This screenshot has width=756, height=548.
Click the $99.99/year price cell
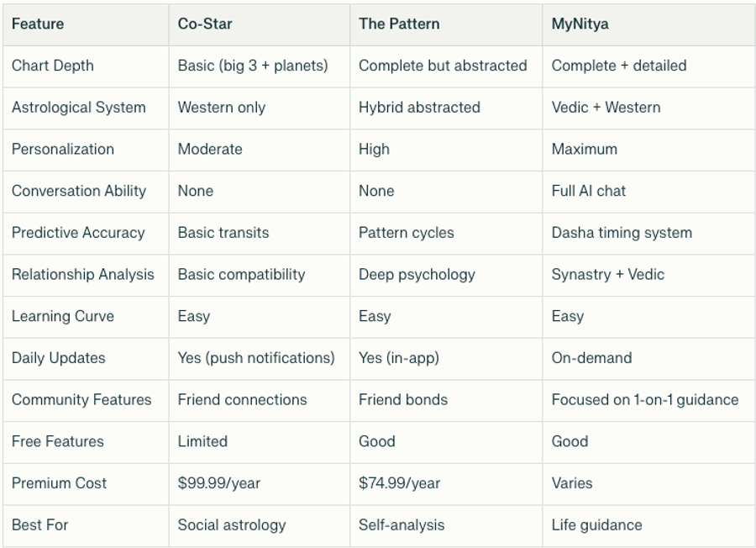click(218, 483)
